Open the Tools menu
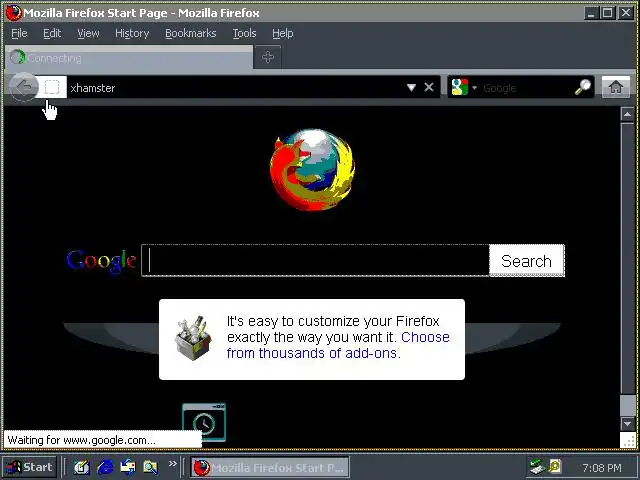The width and height of the screenshot is (640, 480). tap(244, 33)
